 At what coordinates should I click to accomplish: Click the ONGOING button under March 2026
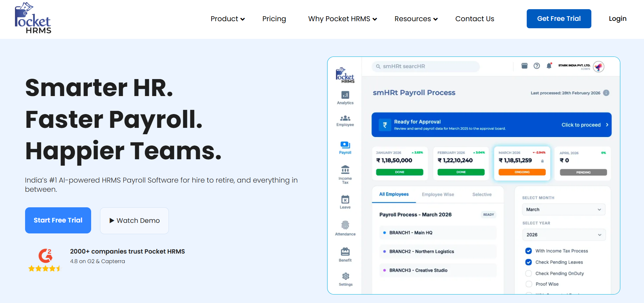pyautogui.click(x=522, y=172)
